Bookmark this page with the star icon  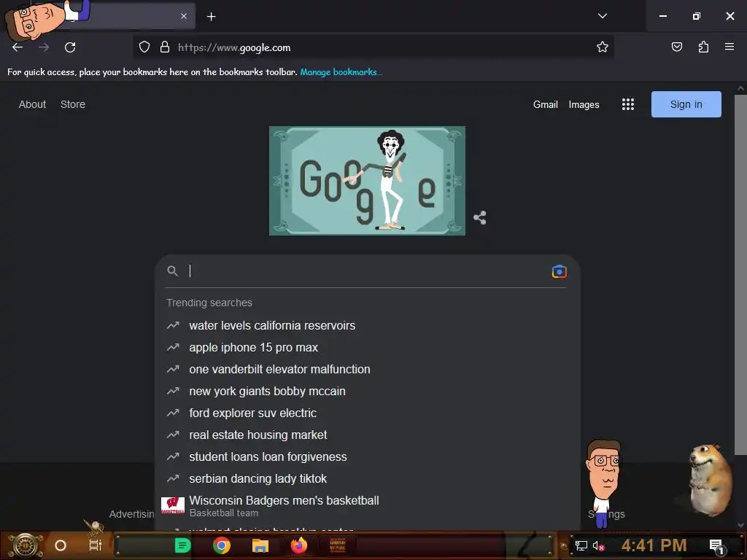tap(602, 47)
